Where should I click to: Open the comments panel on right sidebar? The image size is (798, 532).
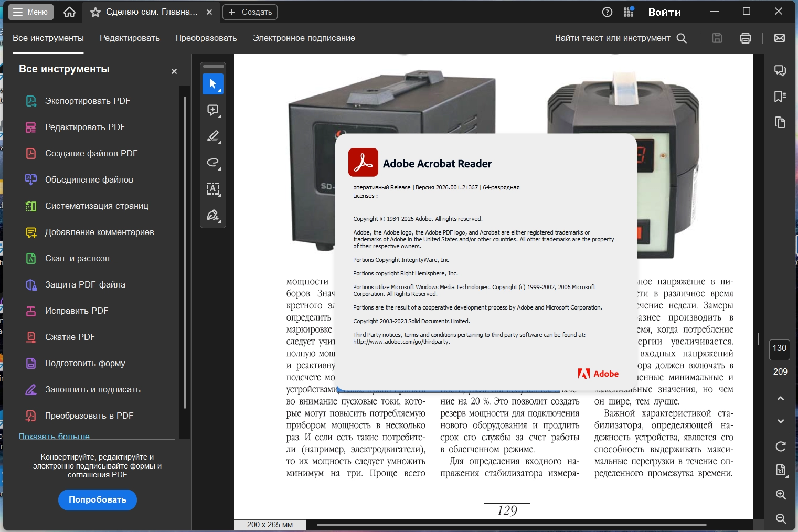780,70
